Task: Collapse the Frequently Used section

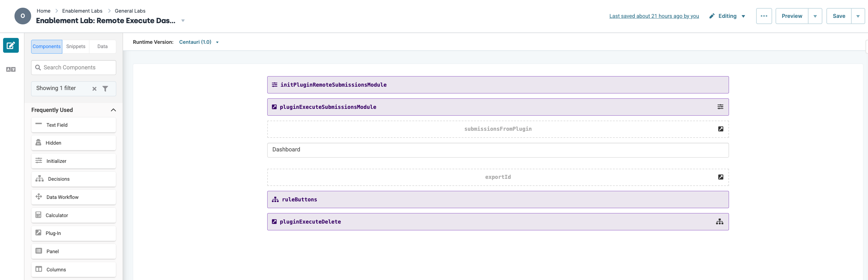Action: [x=113, y=110]
